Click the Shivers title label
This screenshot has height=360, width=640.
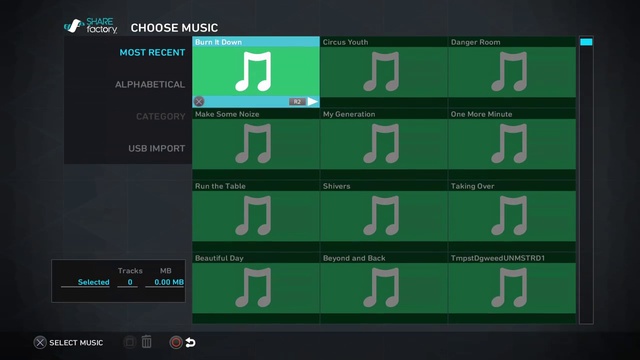(x=336, y=186)
